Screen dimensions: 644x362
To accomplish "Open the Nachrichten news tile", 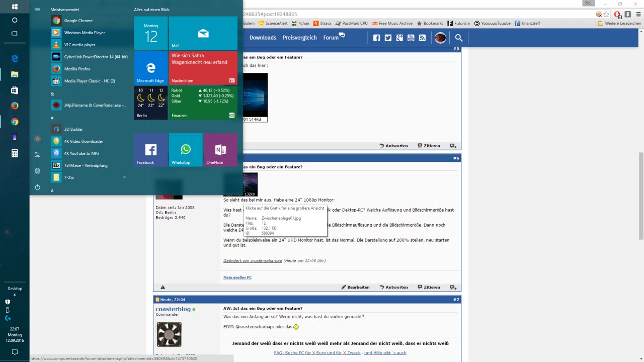I will coord(203,67).
